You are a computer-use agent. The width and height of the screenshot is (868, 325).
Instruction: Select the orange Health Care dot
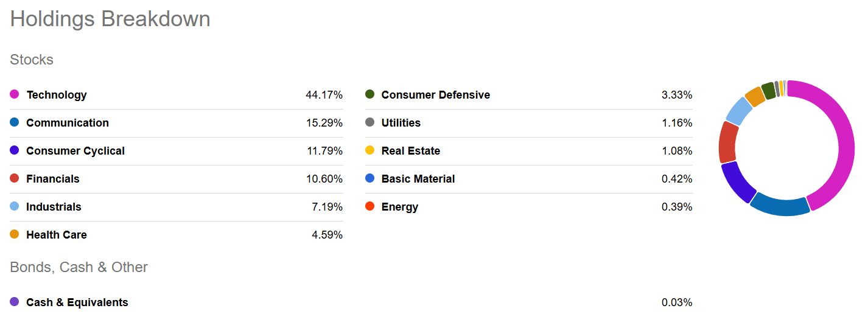[x=15, y=234]
